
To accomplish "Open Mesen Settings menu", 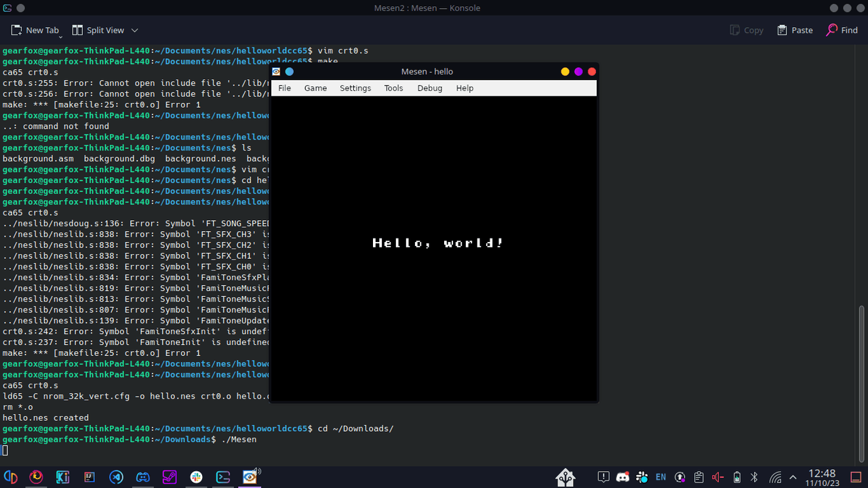I will pyautogui.click(x=355, y=88).
